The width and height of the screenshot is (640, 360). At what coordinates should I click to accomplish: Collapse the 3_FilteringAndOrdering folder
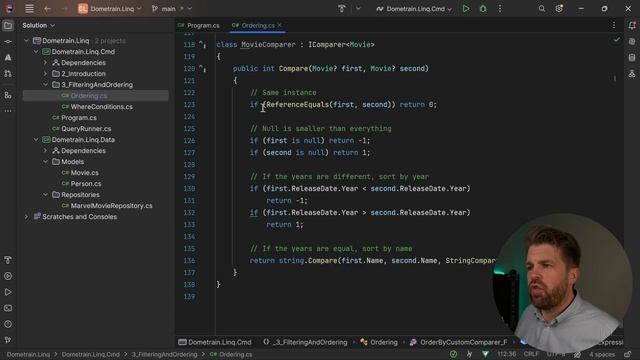click(x=45, y=85)
